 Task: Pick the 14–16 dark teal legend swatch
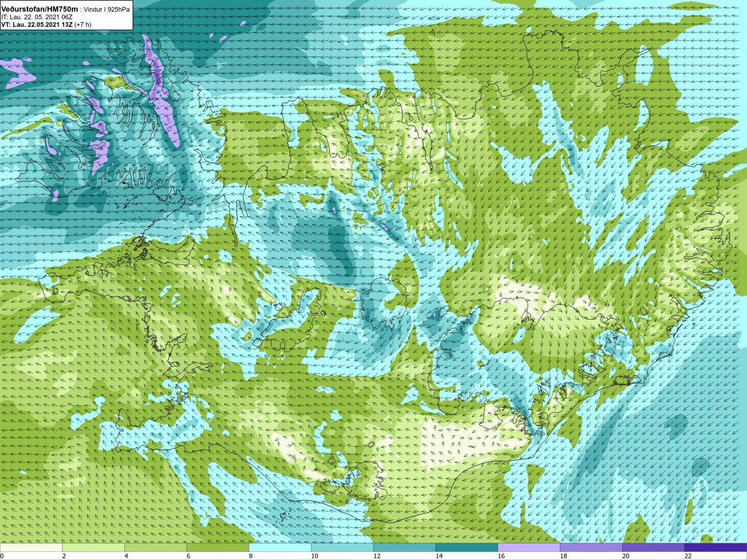(x=467, y=548)
